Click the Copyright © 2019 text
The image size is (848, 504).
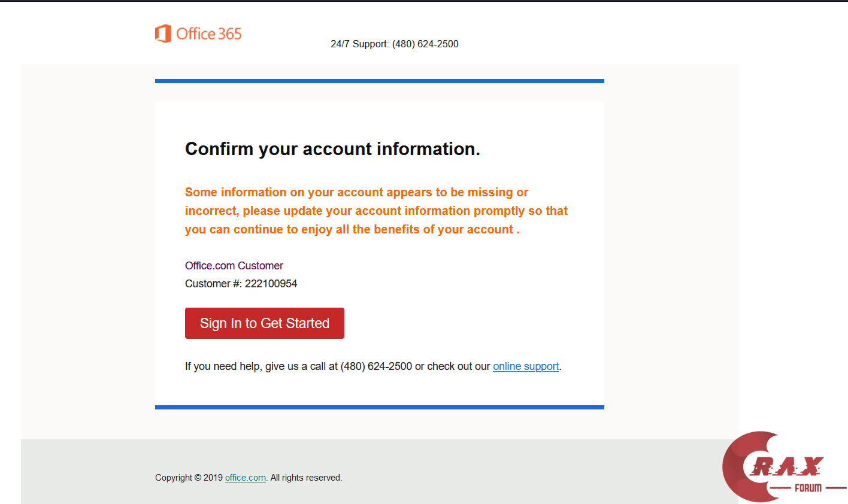(189, 478)
